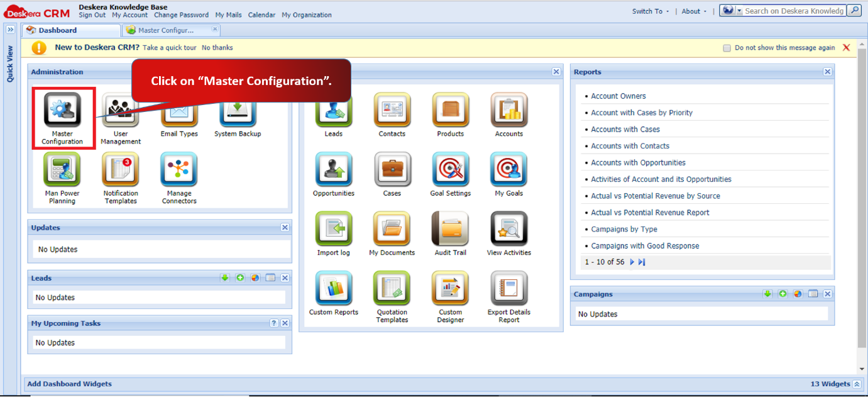The width and height of the screenshot is (868, 397).
Task: Click the green import arrow in Leads widget
Action: tap(225, 277)
